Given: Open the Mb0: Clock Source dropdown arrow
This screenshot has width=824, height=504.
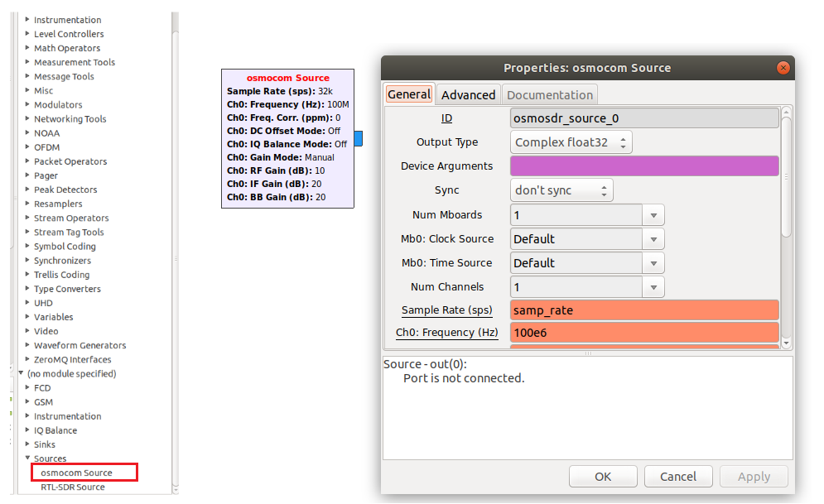Looking at the screenshot, I should 653,239.
